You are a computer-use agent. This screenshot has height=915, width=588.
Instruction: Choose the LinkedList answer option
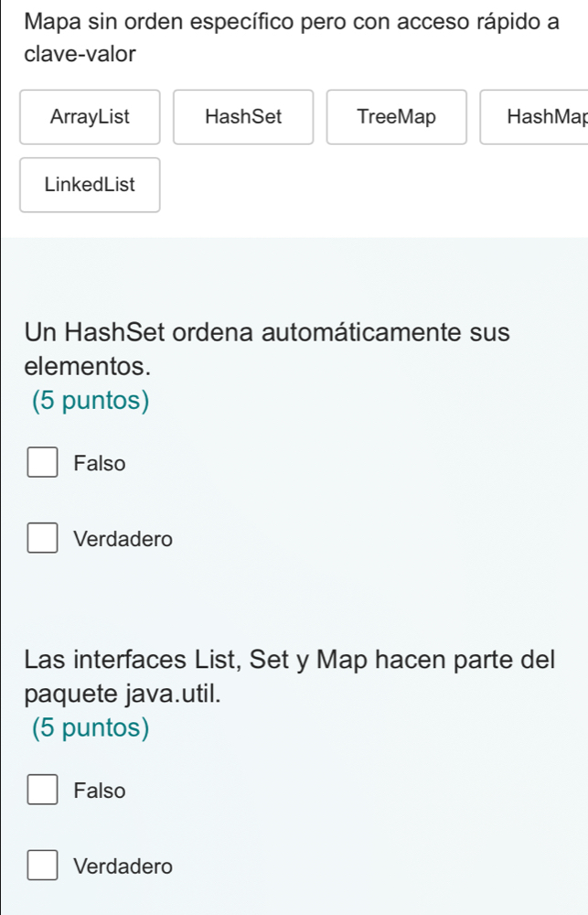pos(90,185)
